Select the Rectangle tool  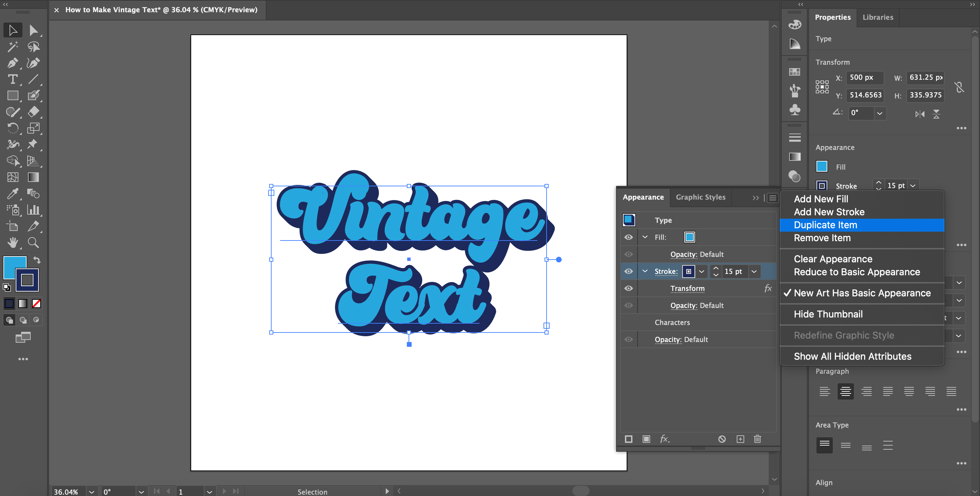[13, 96]
